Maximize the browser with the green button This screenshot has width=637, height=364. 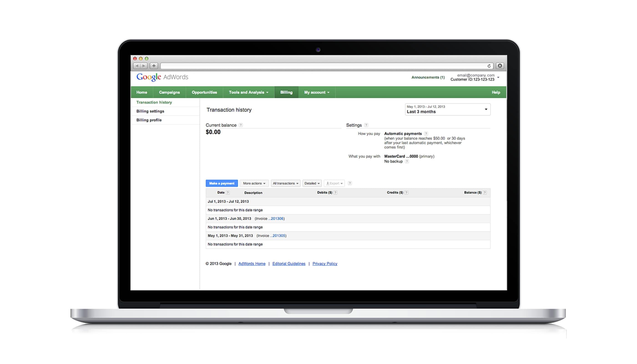147,59
